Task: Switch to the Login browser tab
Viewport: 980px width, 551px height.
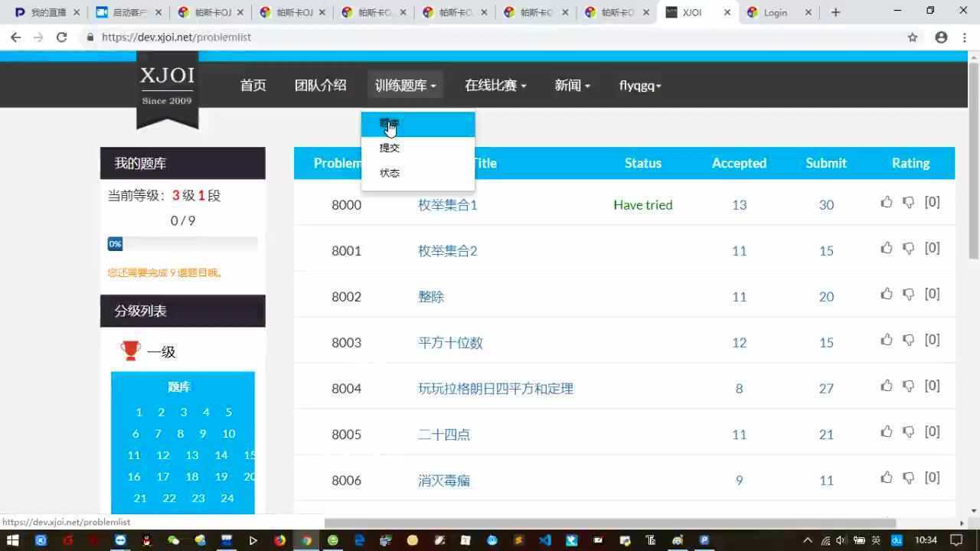Action: coord(775,12)
